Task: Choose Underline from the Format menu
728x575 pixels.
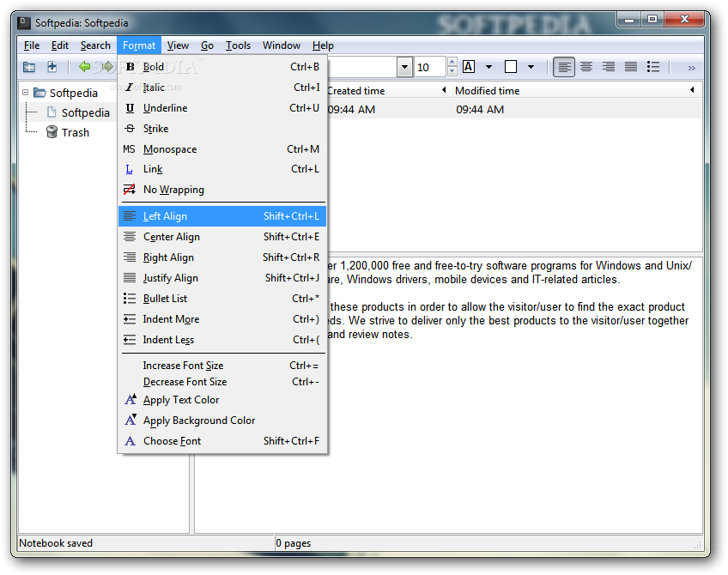Action: (x=222, y=108)
